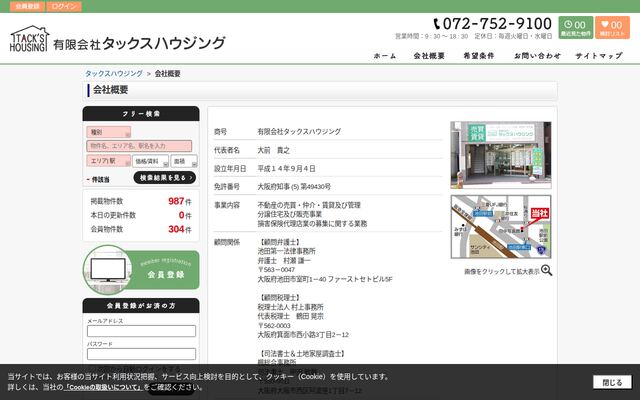Open recently viewed properties via the green clock button
The image size is (640, 400).
coord(576,28)
